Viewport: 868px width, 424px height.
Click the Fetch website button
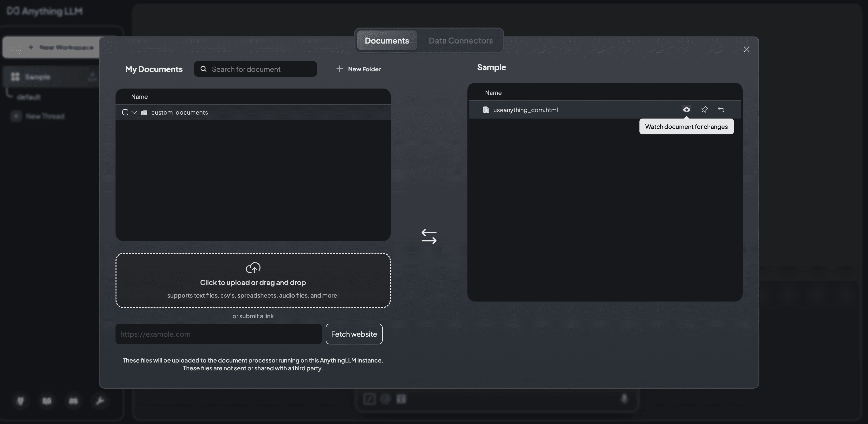tap(354, 334)
